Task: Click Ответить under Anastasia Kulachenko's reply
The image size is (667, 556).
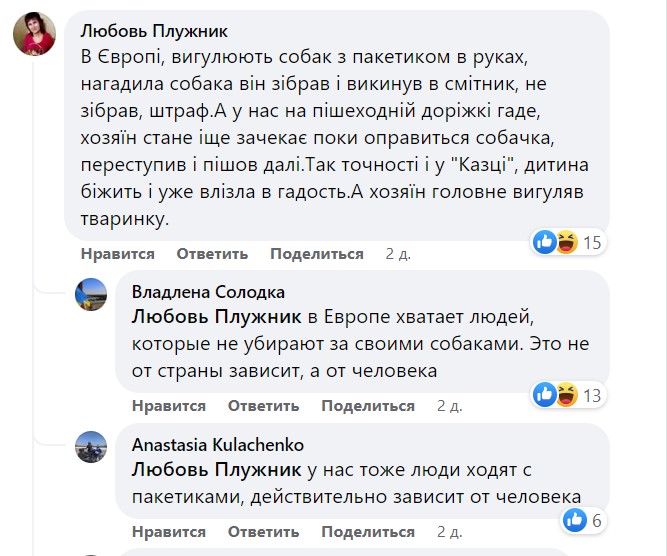Action: 263,532
